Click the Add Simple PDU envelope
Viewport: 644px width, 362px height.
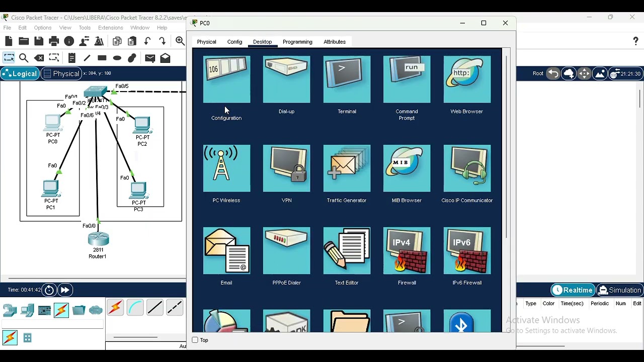tap(150, 58)
